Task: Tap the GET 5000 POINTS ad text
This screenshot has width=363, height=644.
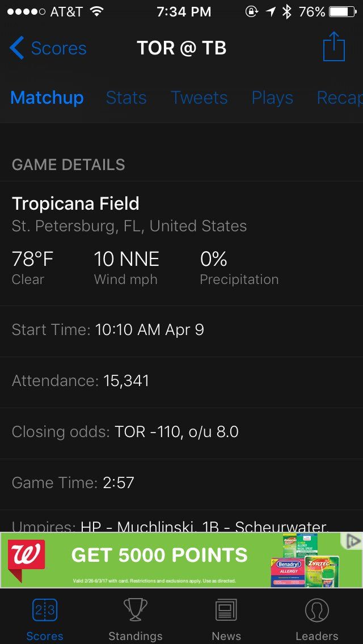Action: tap(159, 556)
